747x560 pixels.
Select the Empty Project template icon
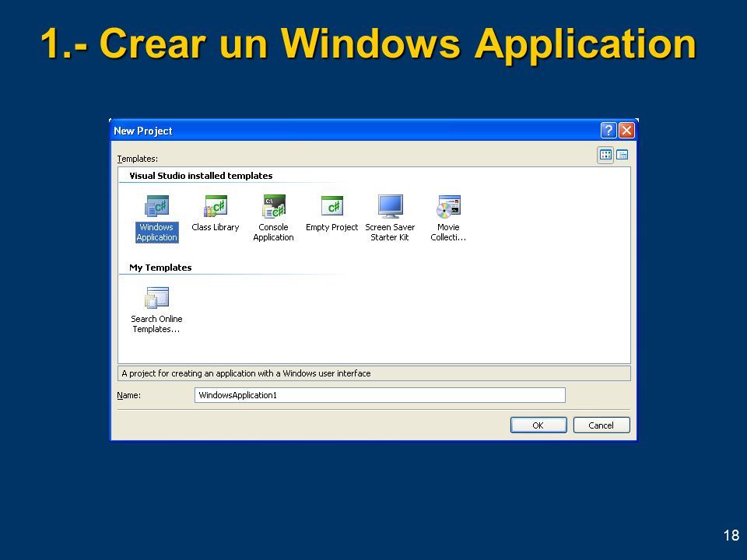(x=331, y=206)
